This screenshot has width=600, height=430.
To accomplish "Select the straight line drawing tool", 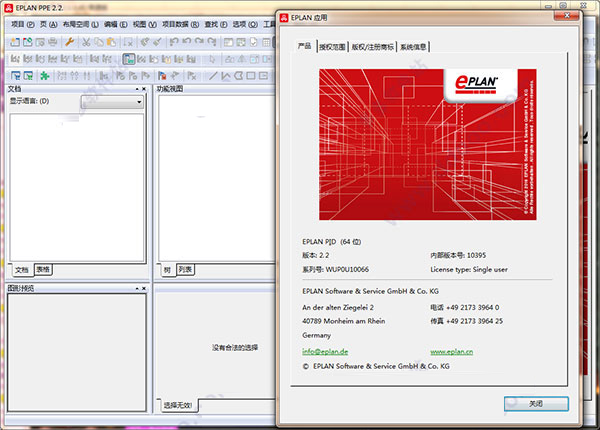I will [x=213, y=76].
